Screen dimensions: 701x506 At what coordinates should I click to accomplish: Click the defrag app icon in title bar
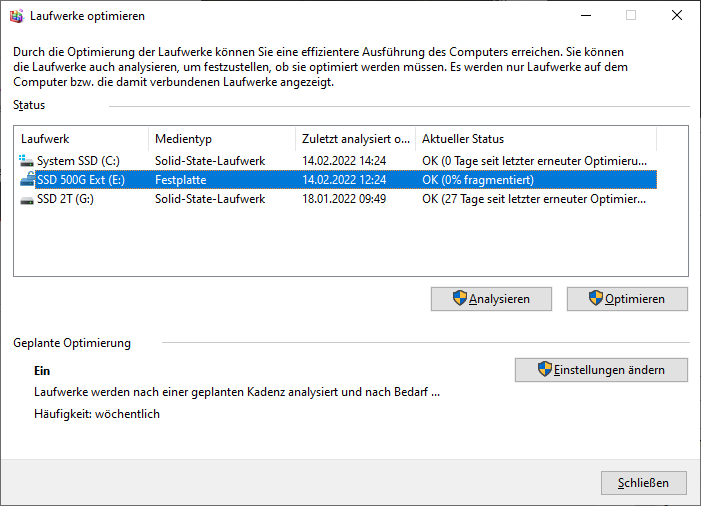click(17, 16)
